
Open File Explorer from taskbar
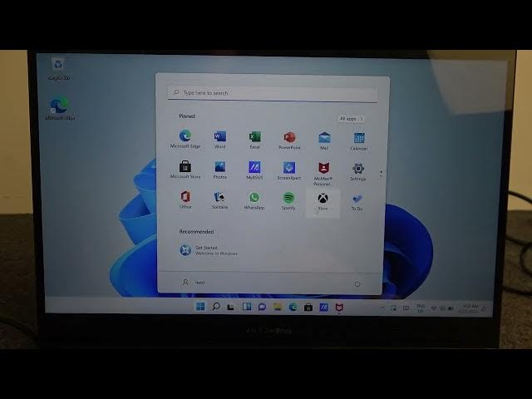click(x=278, y=307)
